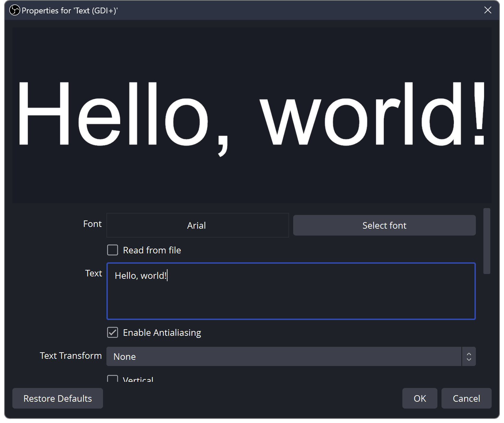Click OK to confirm the properties
Image resolution: width=504 pixels, height=423 pixels.
(420, 398)
